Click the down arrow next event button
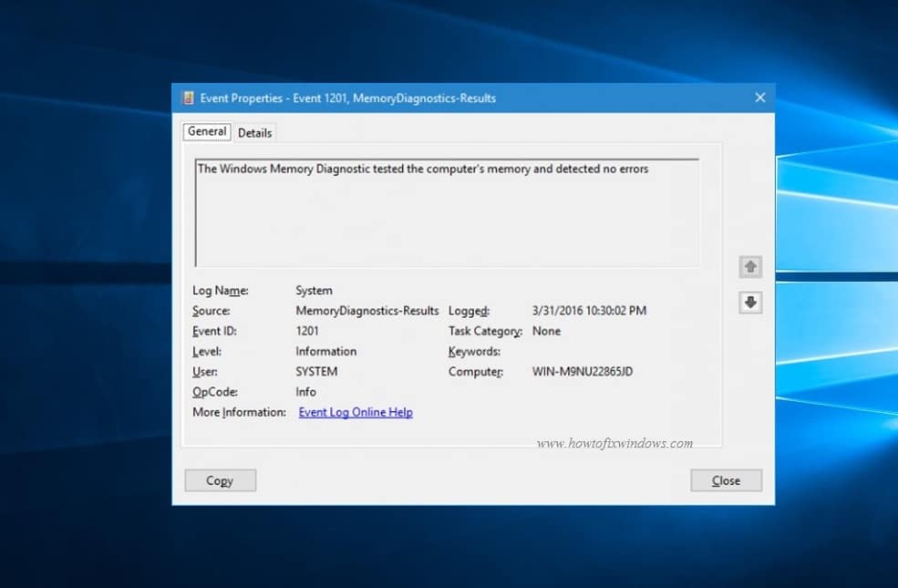The width and height of the screenshot is (898, 588). [x=750, y=303]
